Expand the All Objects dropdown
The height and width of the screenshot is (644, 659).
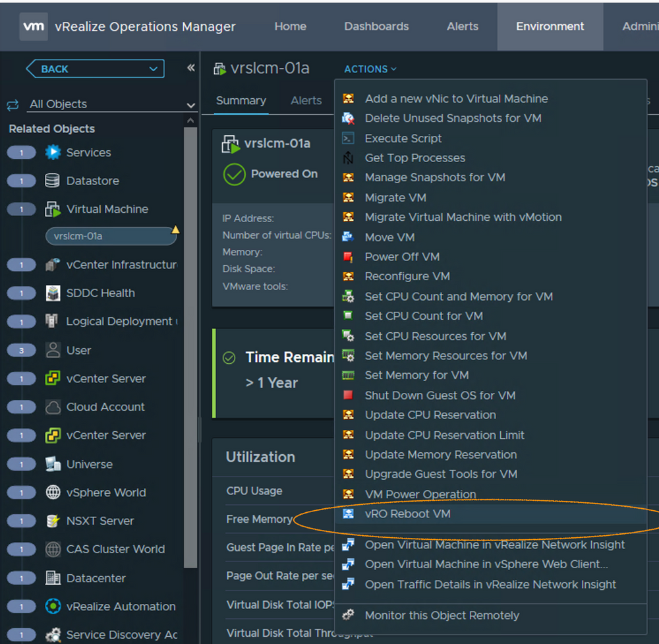point(190,104)
